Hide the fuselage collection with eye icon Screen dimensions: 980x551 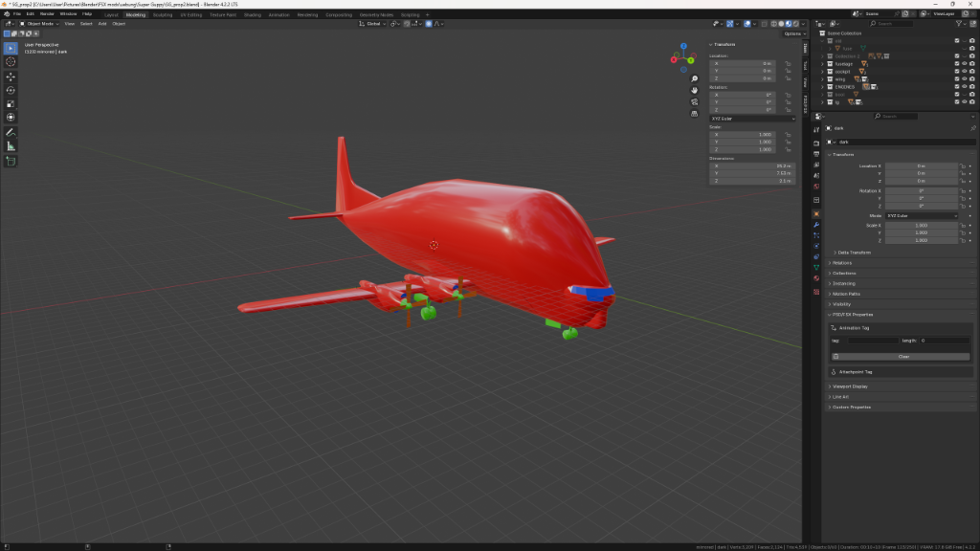[x=964, y=63]
